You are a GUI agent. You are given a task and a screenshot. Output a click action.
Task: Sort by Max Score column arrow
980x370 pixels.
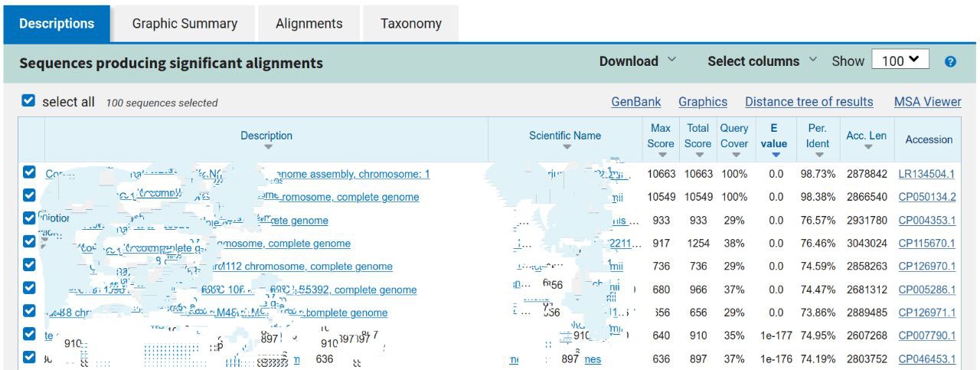point(661,155)
